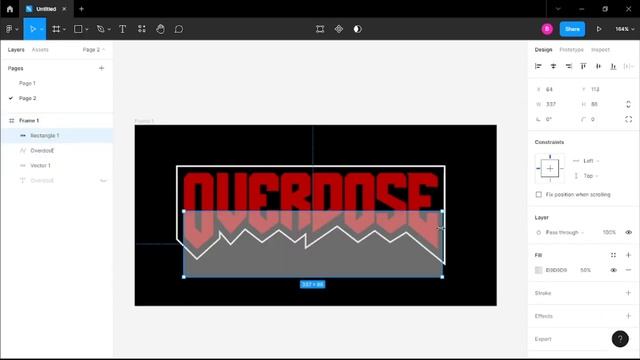The height and width of the screenshot is (360, 640).
Task: Align selection to the right
Action: 569,66
